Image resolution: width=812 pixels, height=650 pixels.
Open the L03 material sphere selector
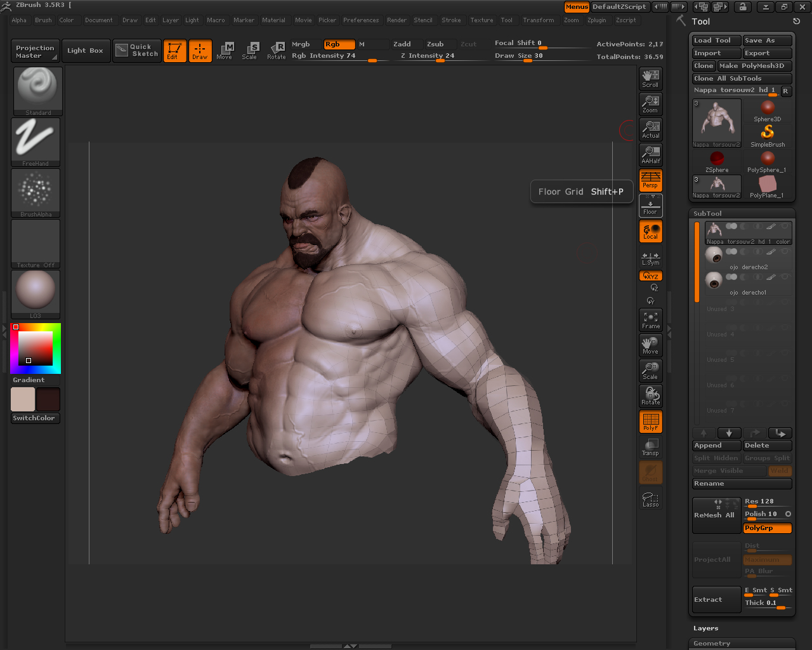(x=36, y=295)
